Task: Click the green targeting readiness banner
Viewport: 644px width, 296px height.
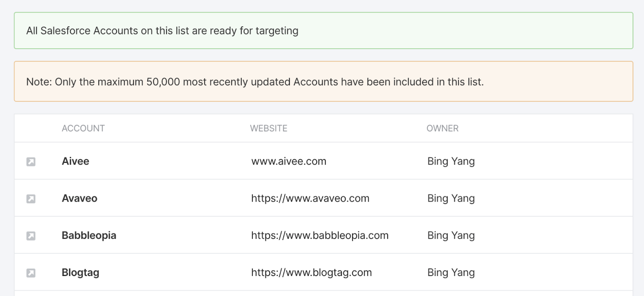Action: (x=322, y=30)
